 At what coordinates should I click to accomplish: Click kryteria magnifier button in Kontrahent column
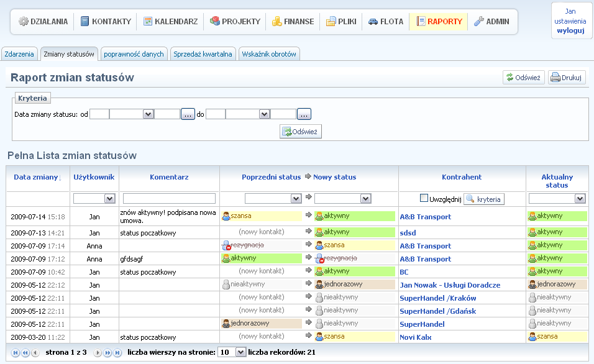[483, 199]
